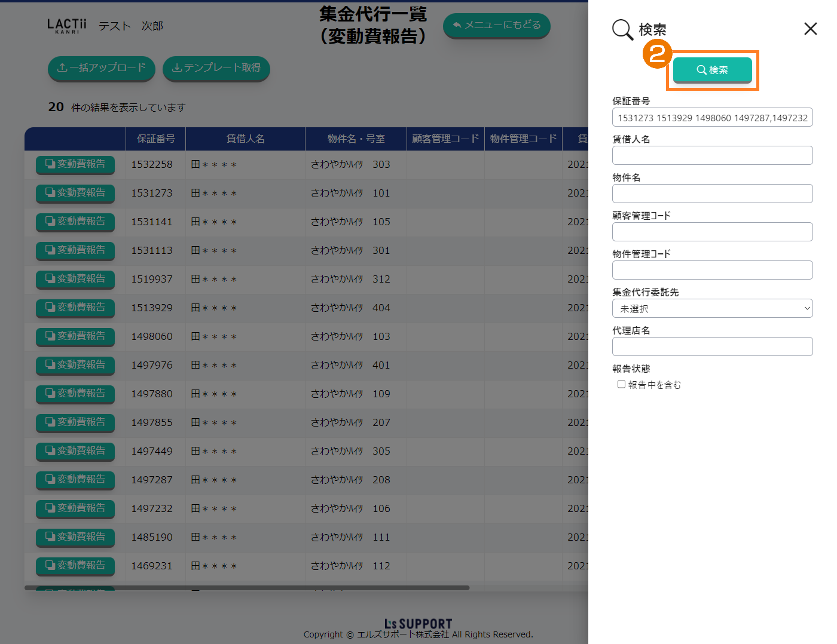Click the 代理店名 input field
Viewport: 837px width, 644px height.
[x=712, y=346]
